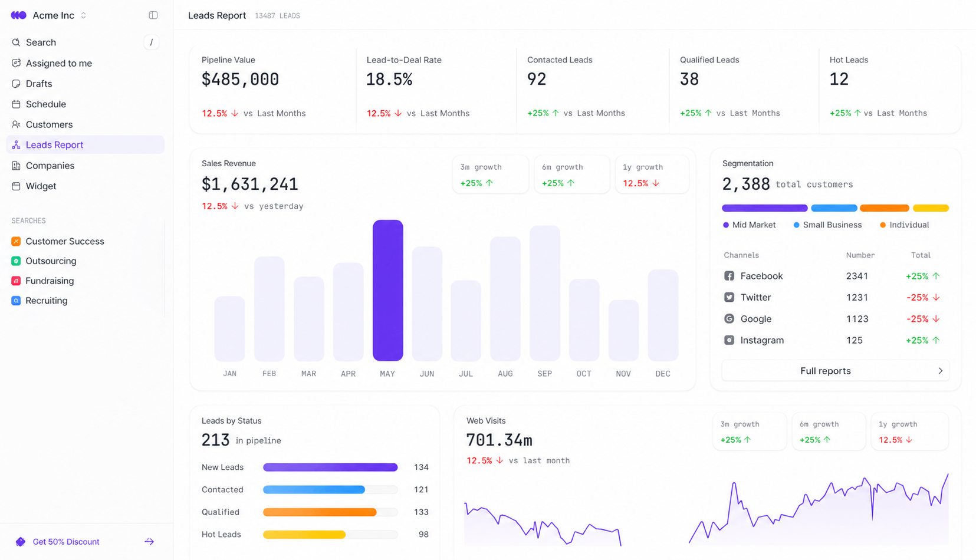
Task: Click the Leads Report node icon
Action: pyautogui.click(x=16, y=145)
